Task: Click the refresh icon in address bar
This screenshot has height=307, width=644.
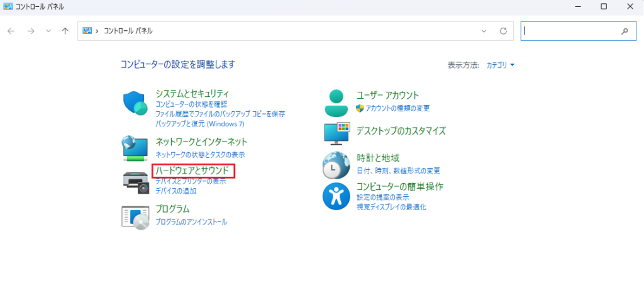Action: click(x=503, y=31)
